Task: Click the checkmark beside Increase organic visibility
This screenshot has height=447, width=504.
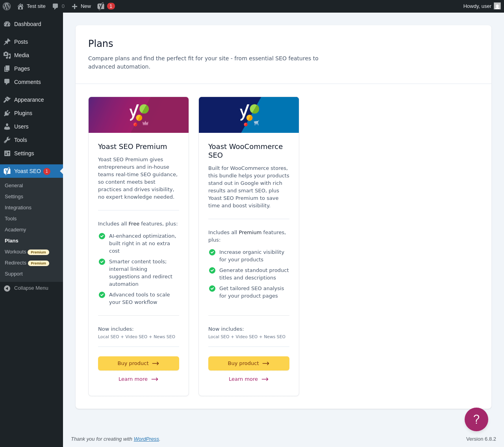Action: click(x=212, y=252)
